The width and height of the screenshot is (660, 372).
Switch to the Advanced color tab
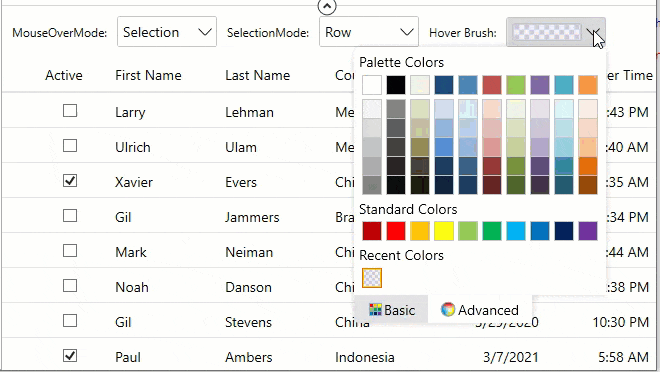pos(480,310)
